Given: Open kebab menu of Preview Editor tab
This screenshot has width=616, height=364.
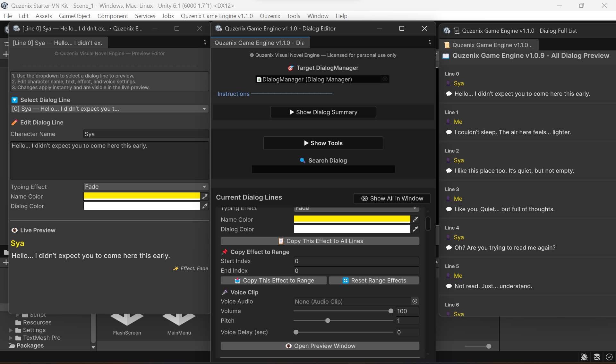Looking at the screenshot, I should [205, 42].
